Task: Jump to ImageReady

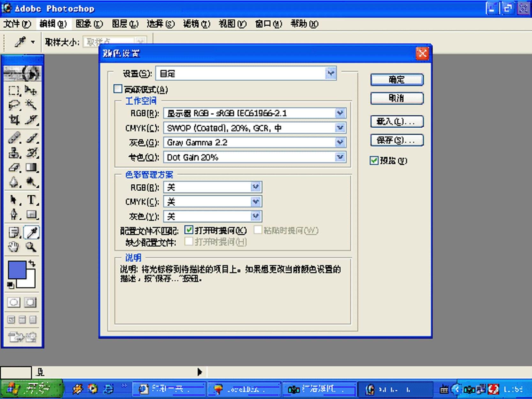Action: coord(22,337)
